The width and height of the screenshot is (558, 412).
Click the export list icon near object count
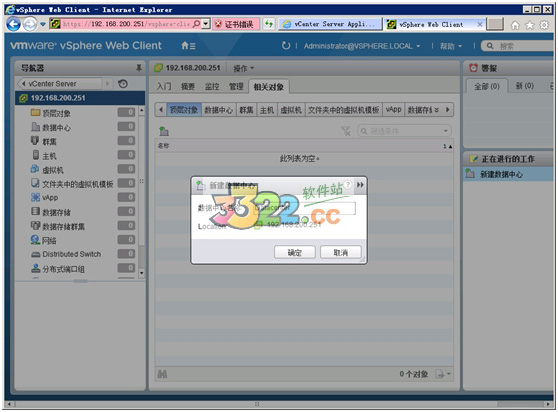point(443,374)
